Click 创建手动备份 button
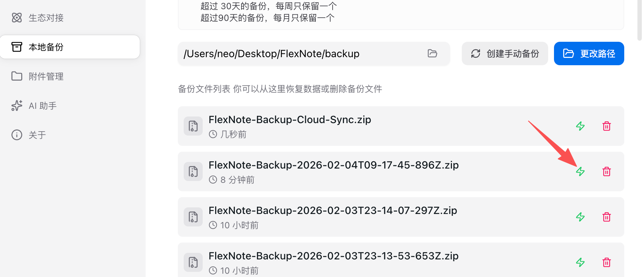 click(x=505, y=53)
